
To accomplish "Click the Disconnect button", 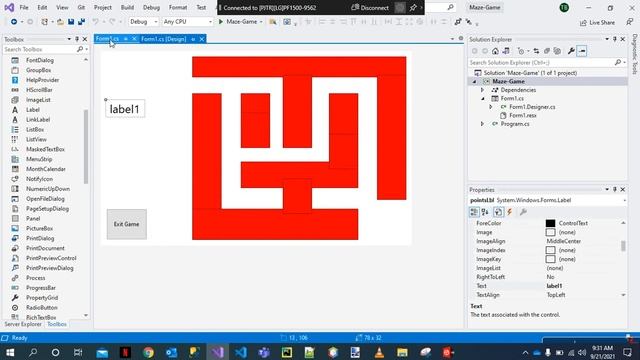I will (x=370, y=7).
